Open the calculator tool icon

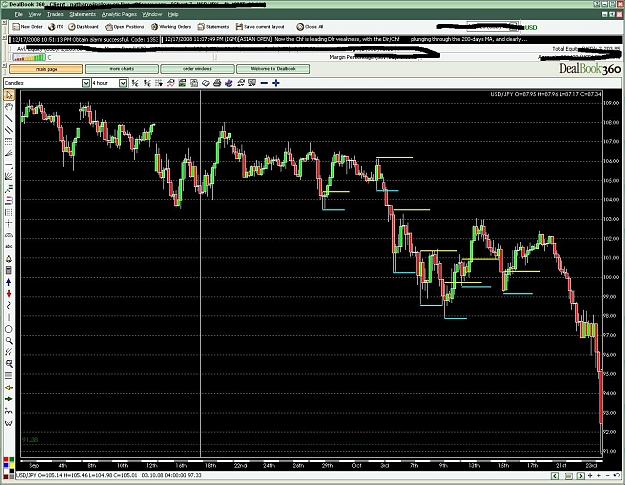coord(9,271)
